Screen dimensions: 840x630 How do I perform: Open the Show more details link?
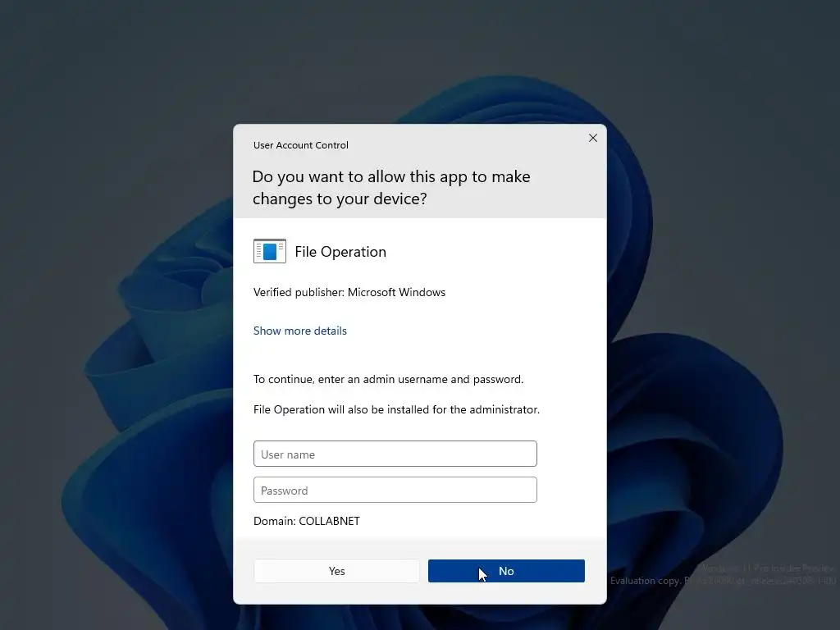click(x=300, y=331)
